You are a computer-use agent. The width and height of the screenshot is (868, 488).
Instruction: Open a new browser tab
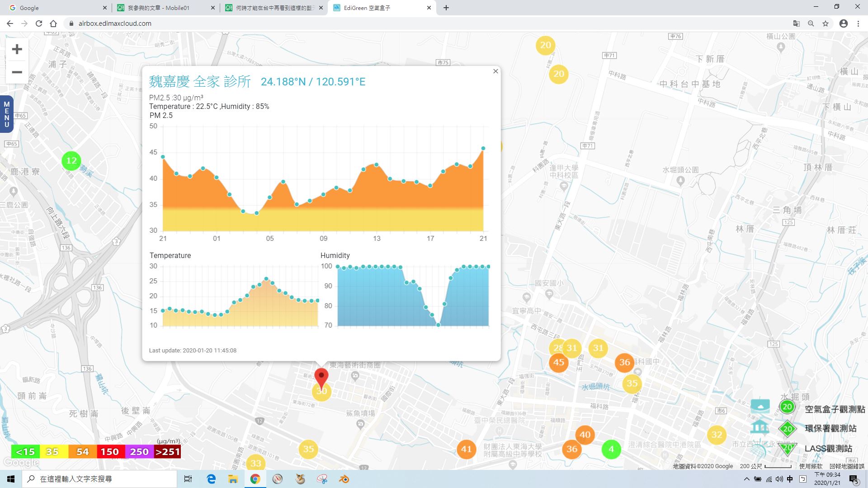click(x=446, y=8)
